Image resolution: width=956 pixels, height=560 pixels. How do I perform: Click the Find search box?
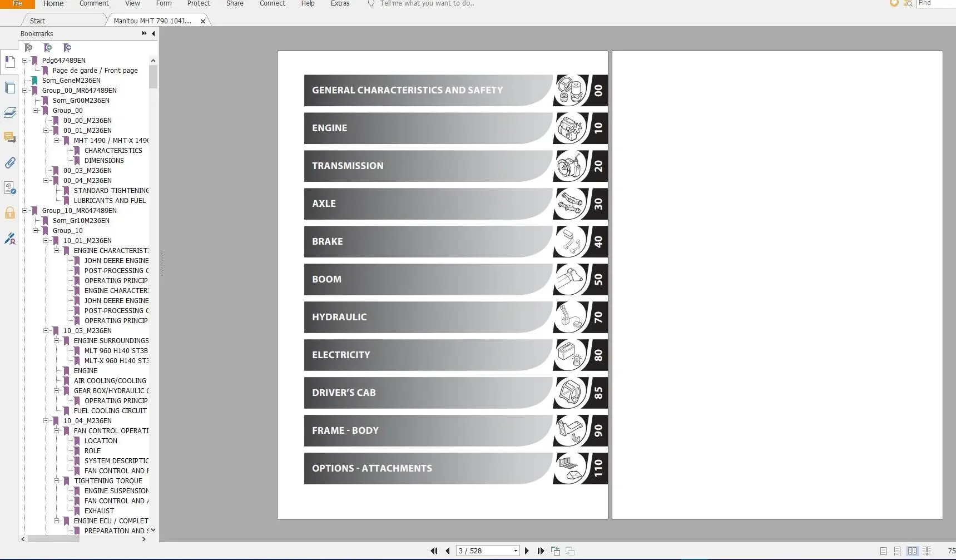point(936,3)
